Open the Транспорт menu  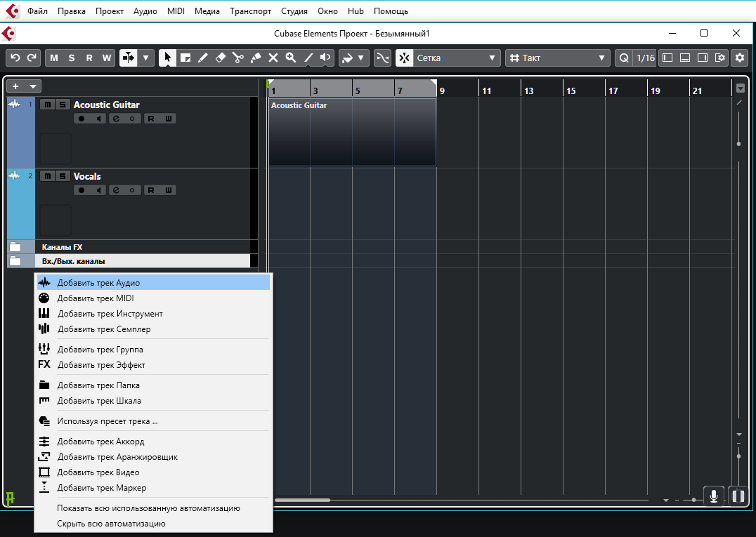click(x=251, y=11)
